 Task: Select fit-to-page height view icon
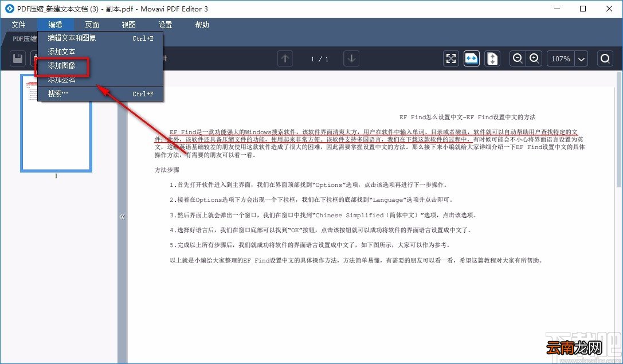(492, 59)
